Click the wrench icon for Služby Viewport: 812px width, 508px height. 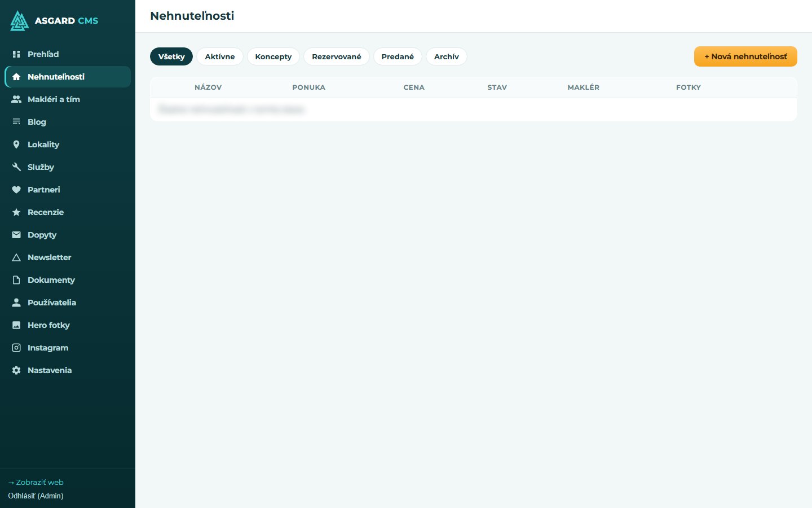point(16,167)
